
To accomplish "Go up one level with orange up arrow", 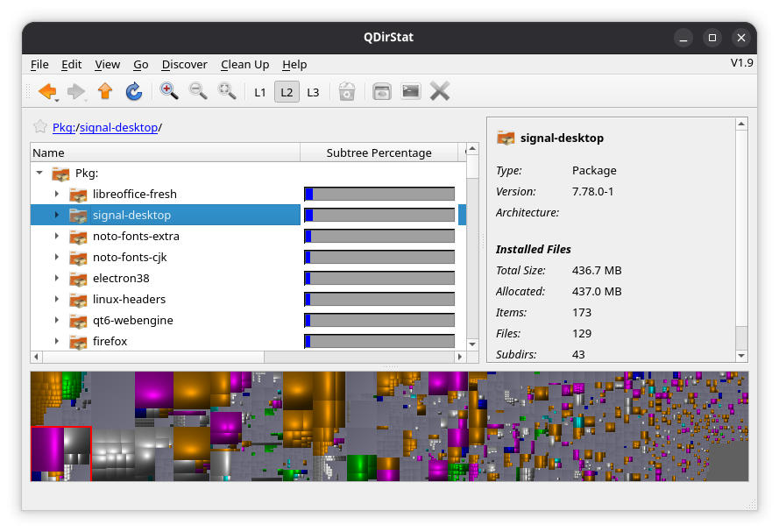I will 105,91.
